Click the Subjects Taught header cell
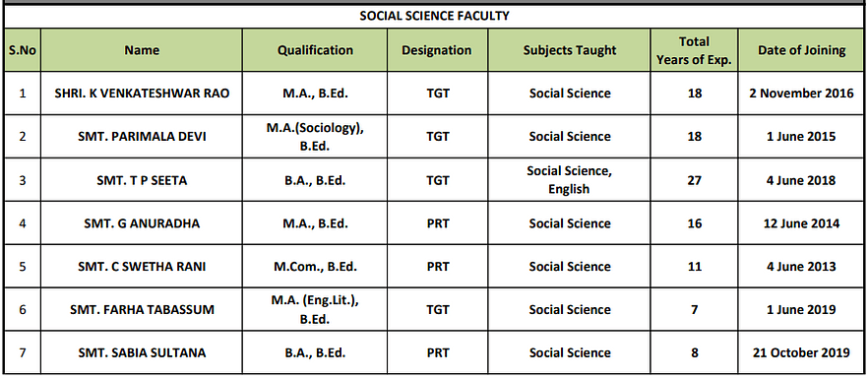 (570, 50)
